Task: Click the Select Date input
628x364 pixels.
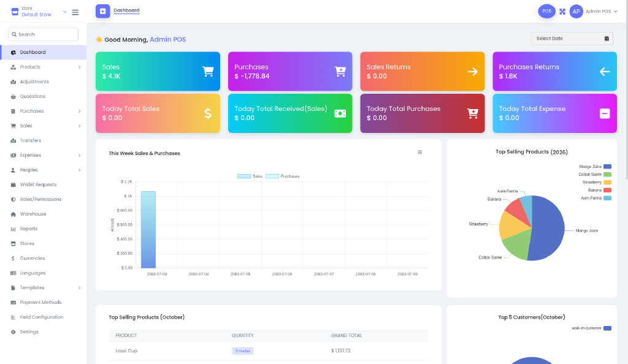Action: [572, 39]
